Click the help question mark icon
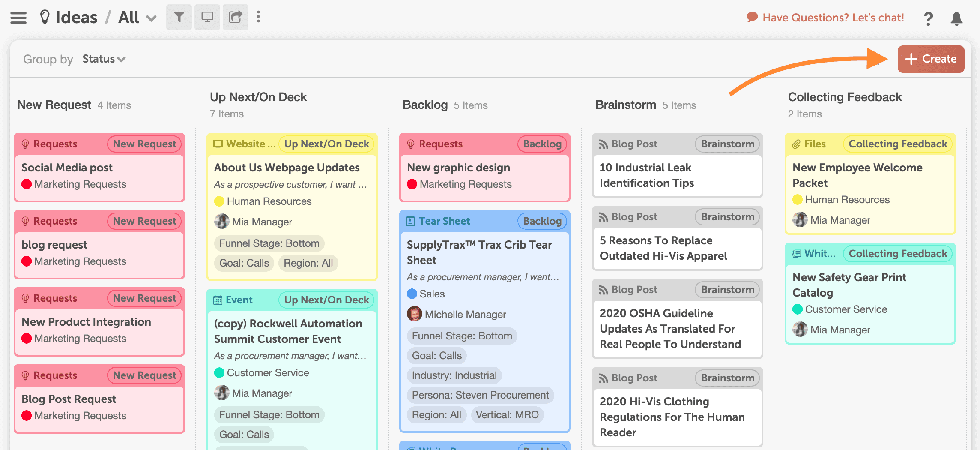The width and height of the screenshot is (980, 450). tap(928, 18)
